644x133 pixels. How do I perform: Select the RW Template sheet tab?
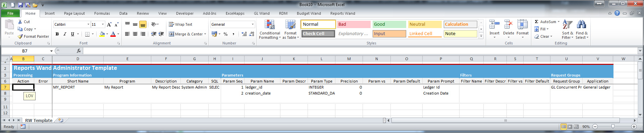pos(39,120)
